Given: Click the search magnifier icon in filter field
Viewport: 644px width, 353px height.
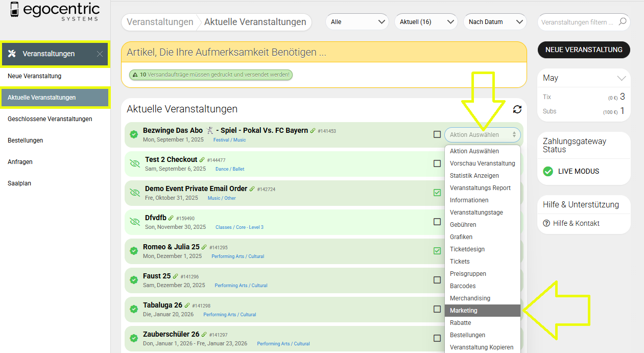Looking at the screenshot, I should click(622, 22).
